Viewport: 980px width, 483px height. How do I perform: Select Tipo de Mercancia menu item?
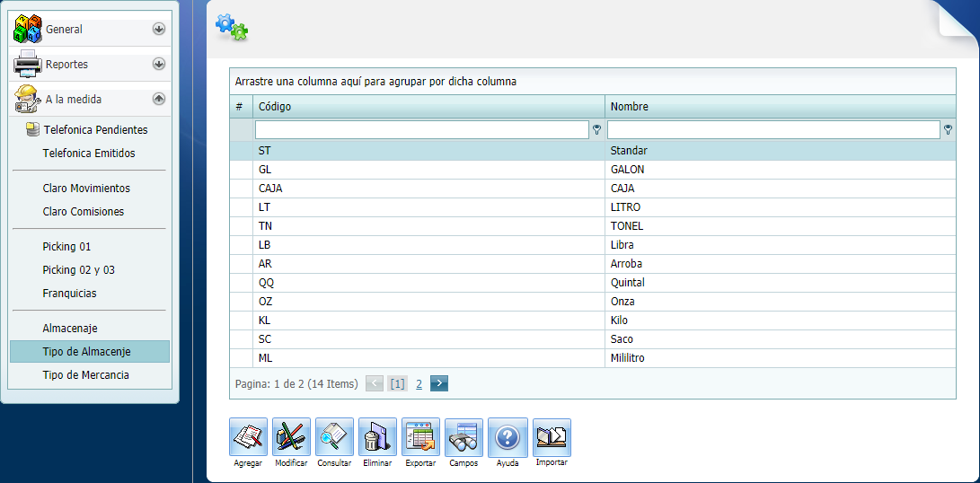click(85, 375)
